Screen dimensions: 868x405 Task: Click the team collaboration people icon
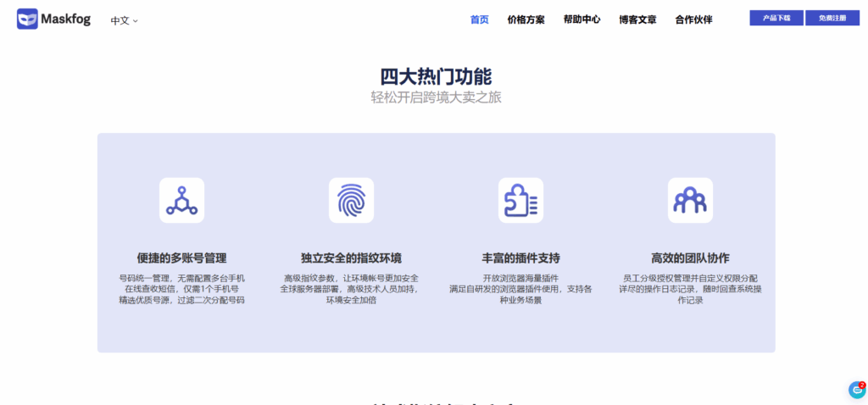[x=690, y=200]
